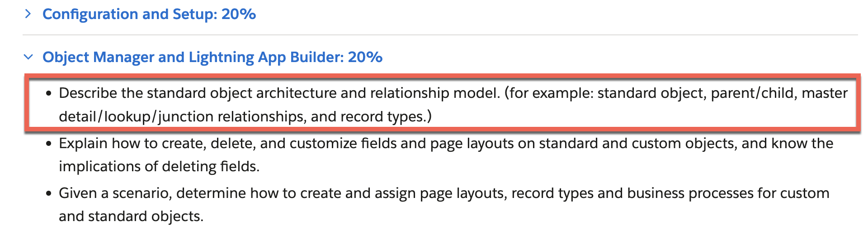The width and height of the screenshot is (868, 241).
Task: Click the 'Describe the standard object architecture' line
Action: click(453, 93)
